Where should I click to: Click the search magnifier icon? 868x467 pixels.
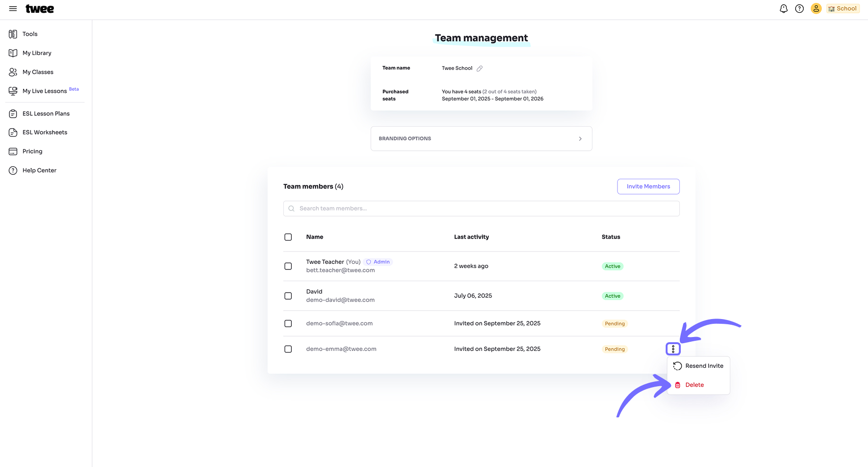291,208
